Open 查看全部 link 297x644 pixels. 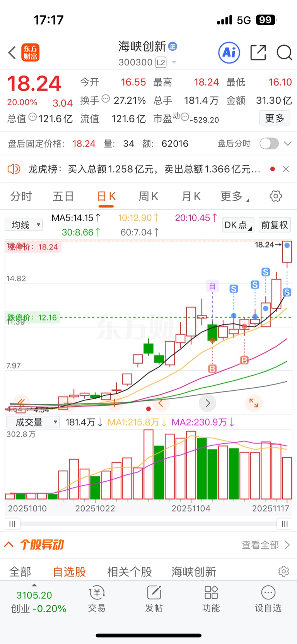(265, 545)
